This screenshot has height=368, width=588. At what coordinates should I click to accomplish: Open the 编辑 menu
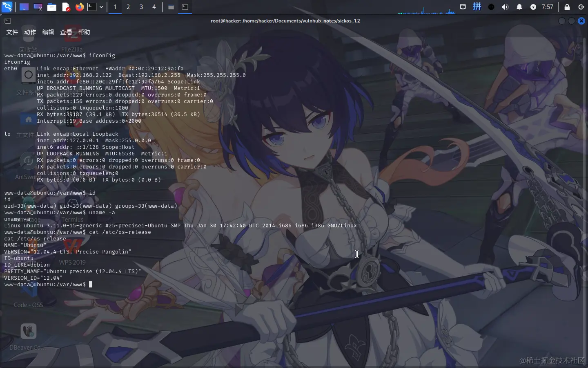point(48,32)
